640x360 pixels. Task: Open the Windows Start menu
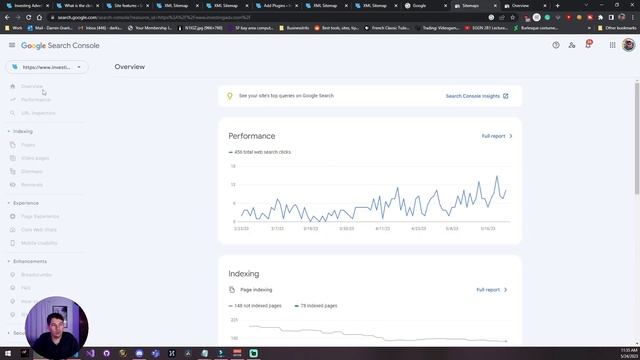point(7,353)
